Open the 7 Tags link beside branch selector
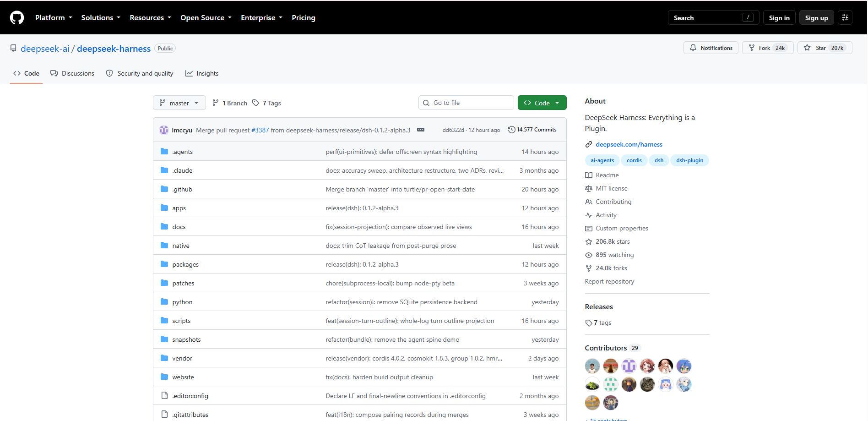Screen dimensions: 868x421 pos(267,103)
